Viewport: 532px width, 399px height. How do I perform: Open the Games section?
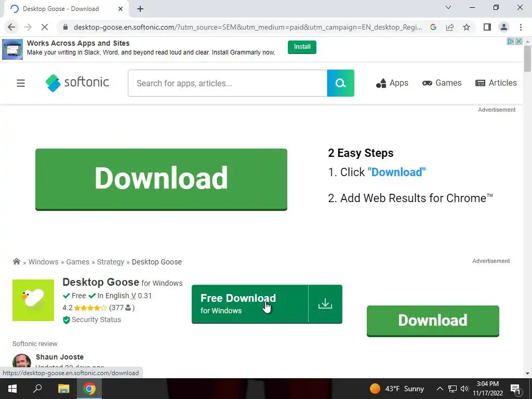click(x=442, y=83)
